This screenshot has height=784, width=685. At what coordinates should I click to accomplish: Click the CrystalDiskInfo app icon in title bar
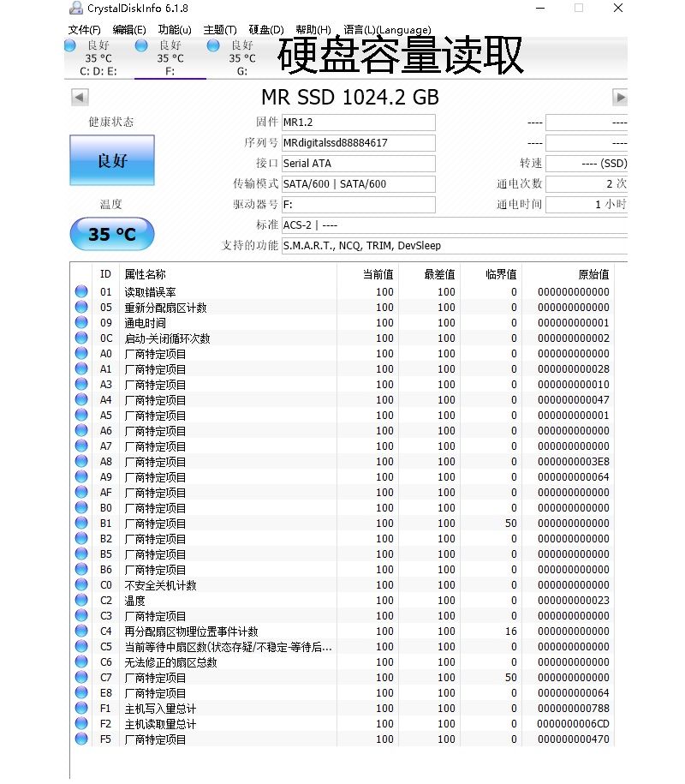pyautogui.click(x=76, y=8)
